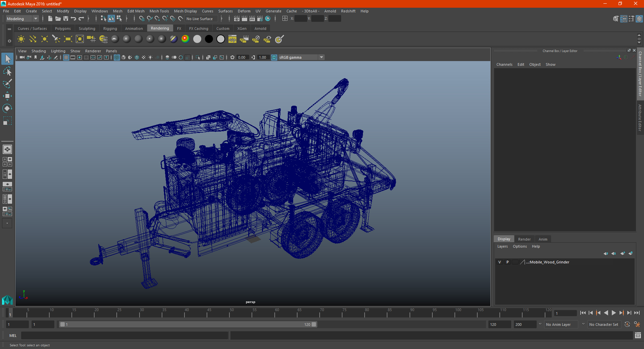Image resolution: width=644 pixels, height=349 pixels.
Task: Expand the Attribute Editor side tab
Action: click(640, 117)
